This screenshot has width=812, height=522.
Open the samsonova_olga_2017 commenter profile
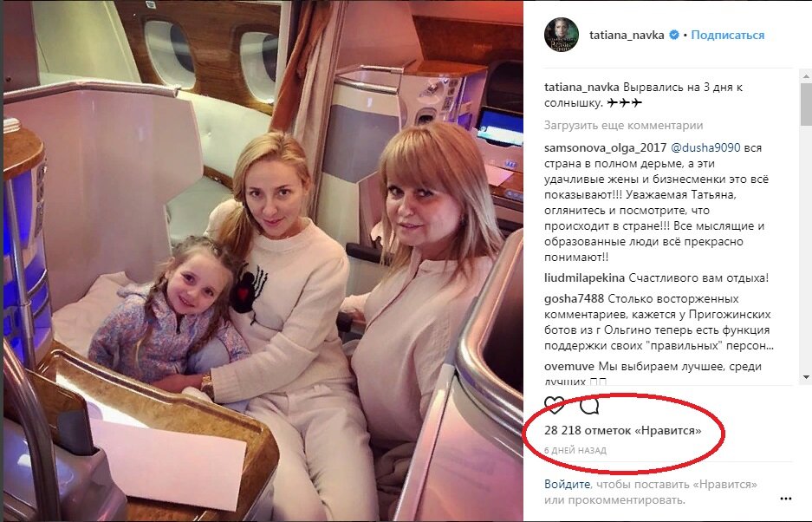click(x=606, y=147)
